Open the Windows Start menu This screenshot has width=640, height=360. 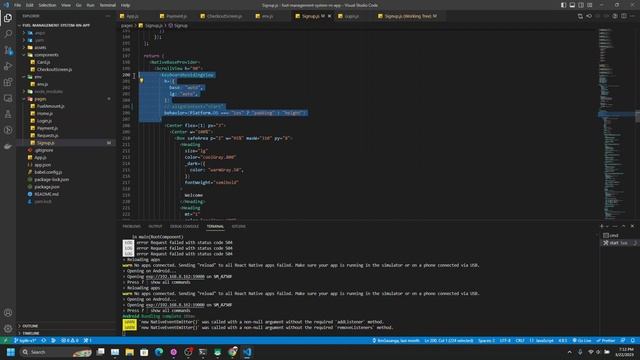[x=11, y=352]
